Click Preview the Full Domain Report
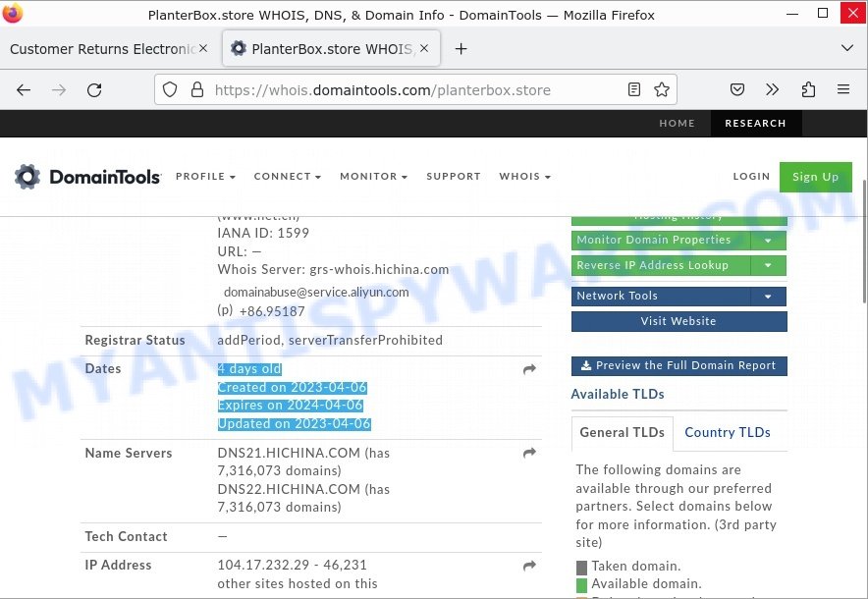The height and width of the screenshot is (599, 868). click(678, 365)
